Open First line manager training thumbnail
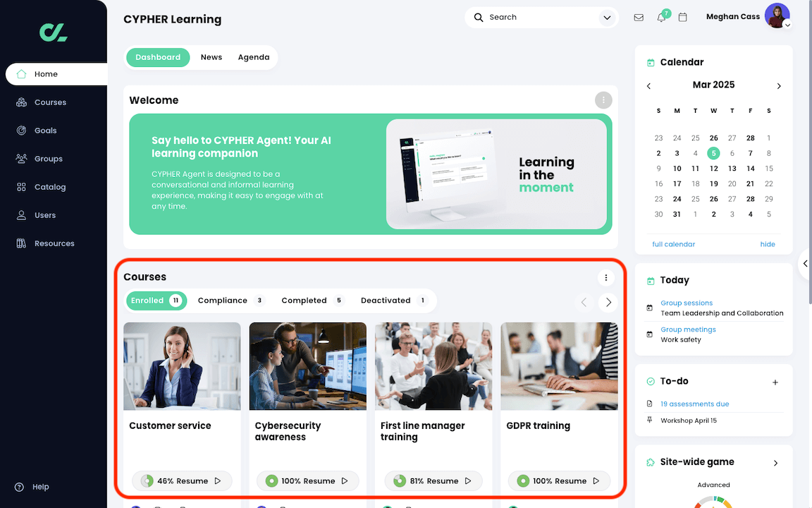812x508 pixels. (x=433, y=366)
